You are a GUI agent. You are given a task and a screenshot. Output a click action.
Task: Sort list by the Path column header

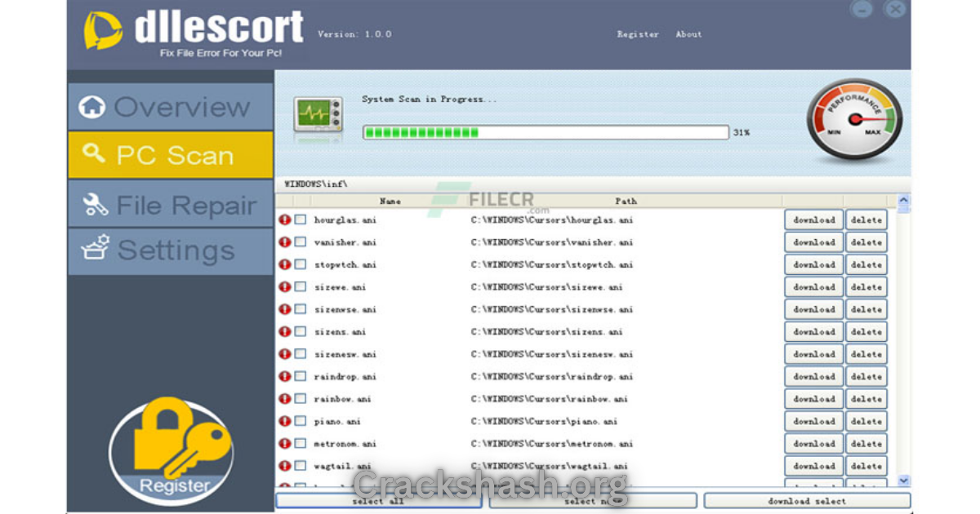pos(626,201)
